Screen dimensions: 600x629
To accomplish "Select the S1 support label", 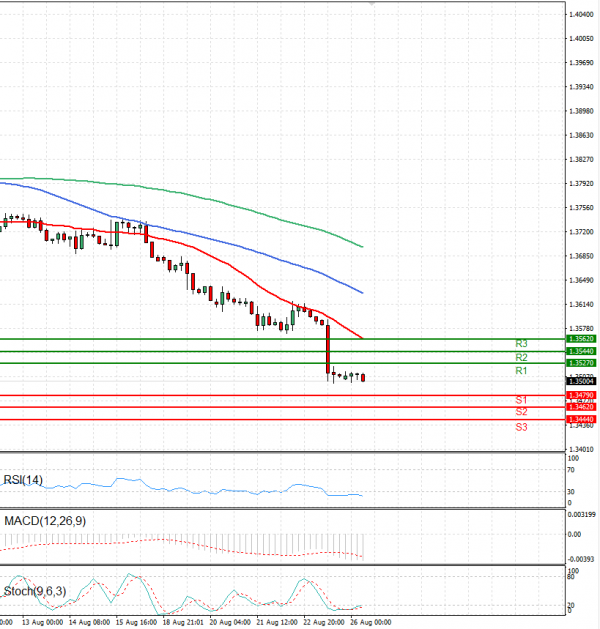I will tap(521, 400).
